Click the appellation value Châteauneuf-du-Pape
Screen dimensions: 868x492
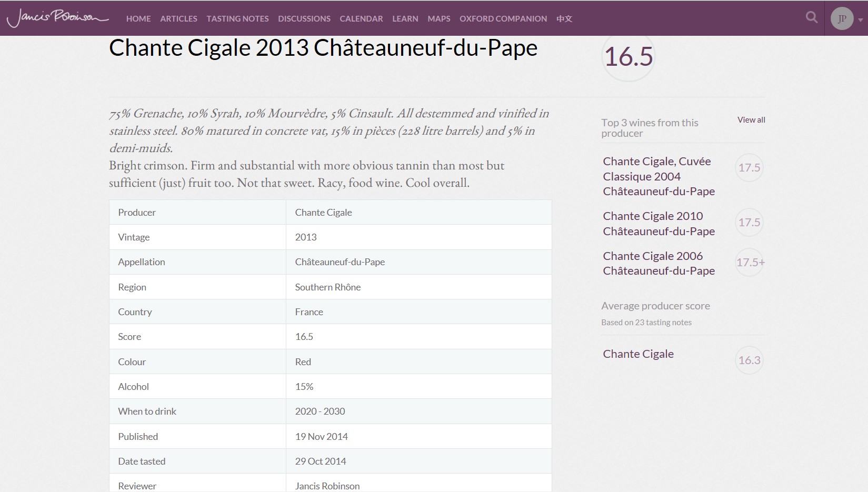tap(340, 262)
